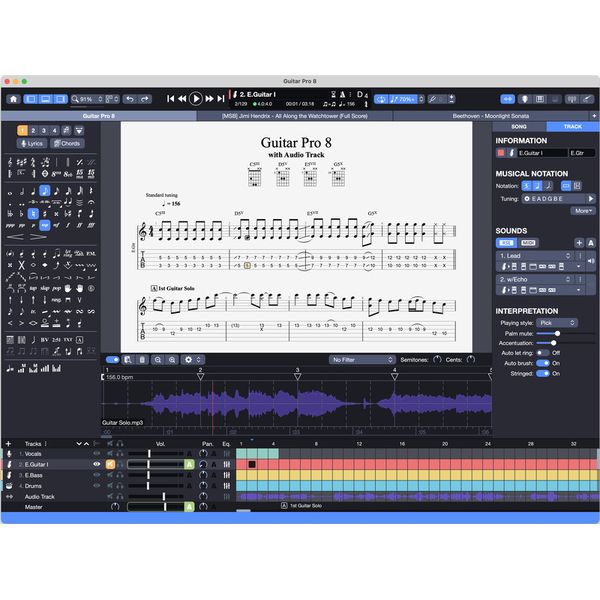Screen dimensions: 600x600
Task: Switch sounds to MIDI mode
Action: pyautogui.click(x=528, y=243)
